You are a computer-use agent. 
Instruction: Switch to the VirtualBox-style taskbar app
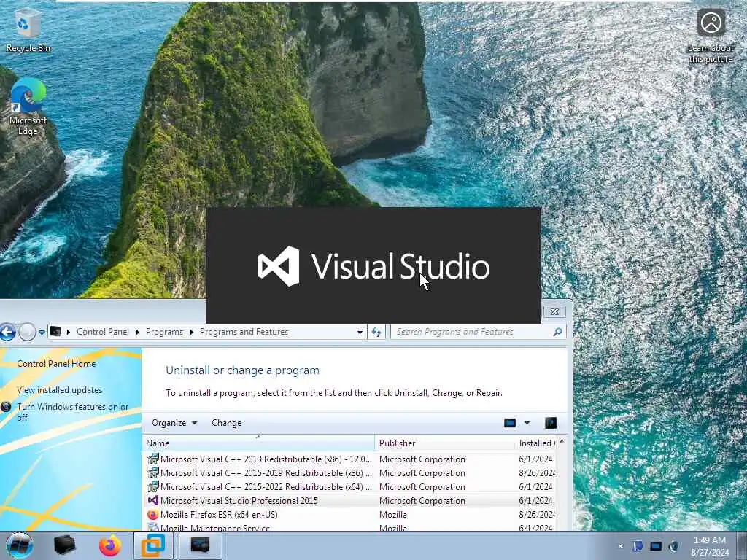click(x=153, y=545)
